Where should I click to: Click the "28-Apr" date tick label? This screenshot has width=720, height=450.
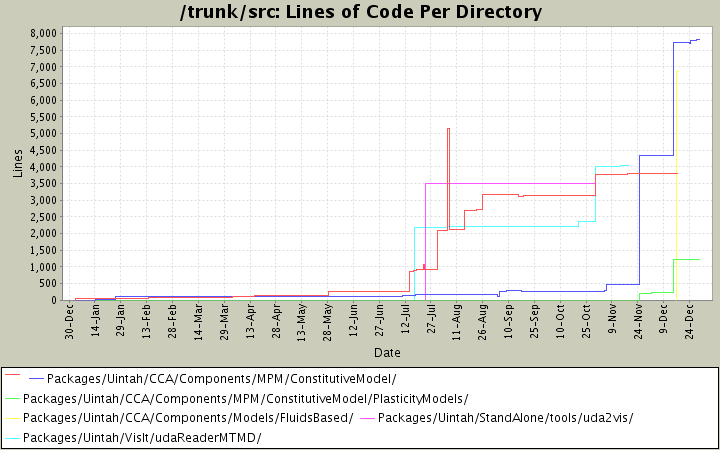(276, 321)
